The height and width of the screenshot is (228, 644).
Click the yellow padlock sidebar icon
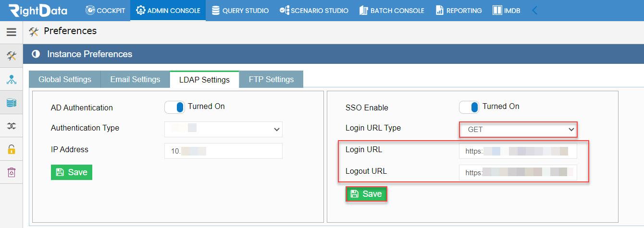coord(12,149)
